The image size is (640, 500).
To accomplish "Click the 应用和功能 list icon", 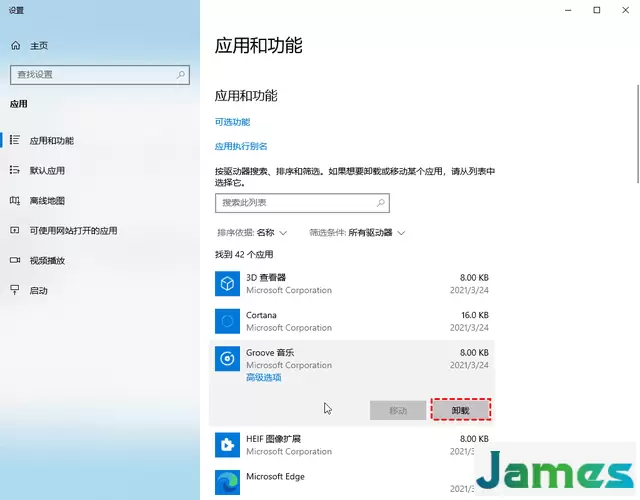I will pyautogui.click(x=15, y=140).
